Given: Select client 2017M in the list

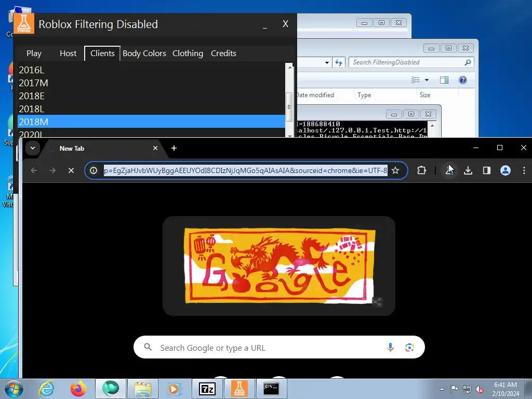Looking at the screenshot, I should 151,83.
